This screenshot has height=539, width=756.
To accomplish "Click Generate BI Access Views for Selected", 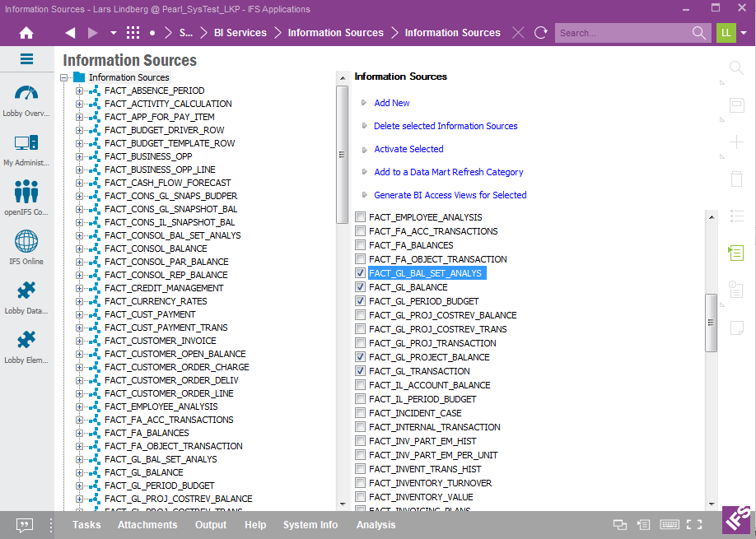I will click(450, 195).
